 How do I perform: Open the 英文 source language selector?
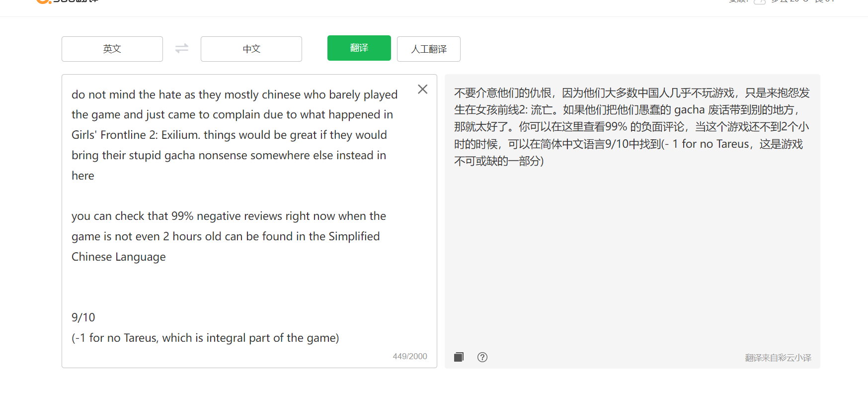pos(112,49)
